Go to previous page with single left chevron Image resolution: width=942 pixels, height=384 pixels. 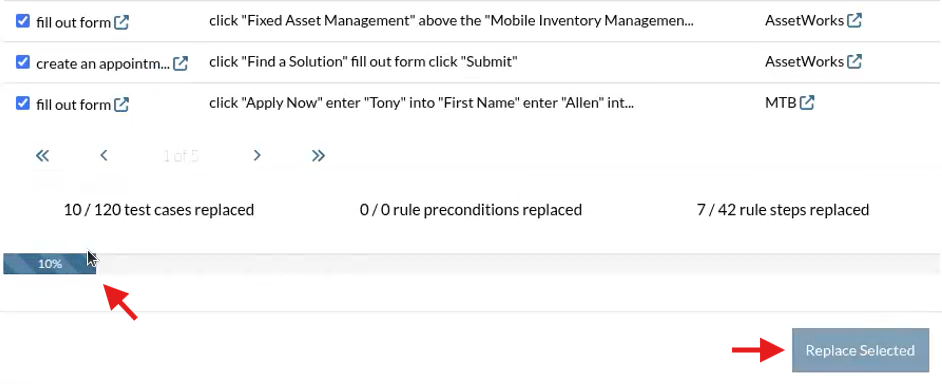104,156
